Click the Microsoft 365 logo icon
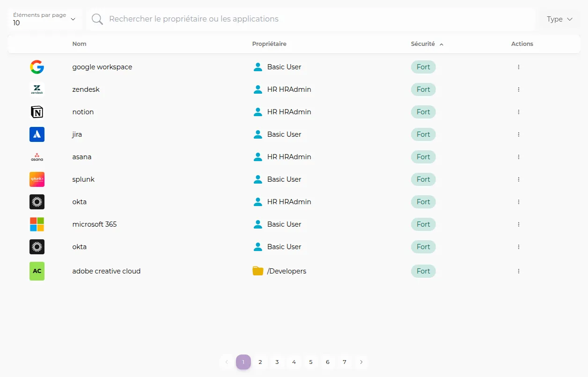The height and width of the screenshot is (377, 588). tap(37, 224)
